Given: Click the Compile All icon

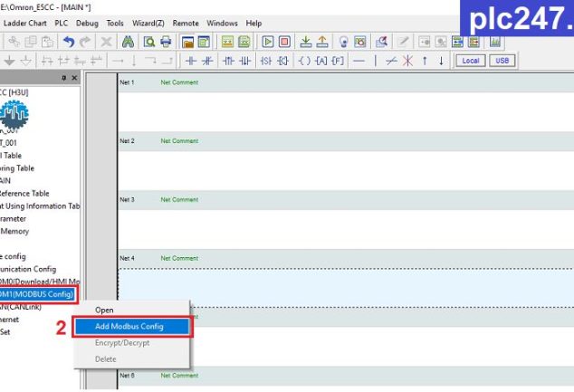Looking at the screenshot, I should coord(244,42).
